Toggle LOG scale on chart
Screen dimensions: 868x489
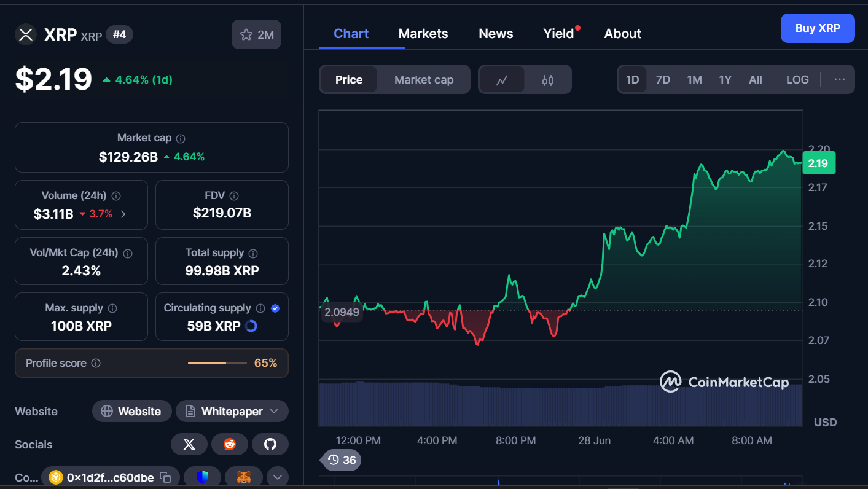(797, 80)
